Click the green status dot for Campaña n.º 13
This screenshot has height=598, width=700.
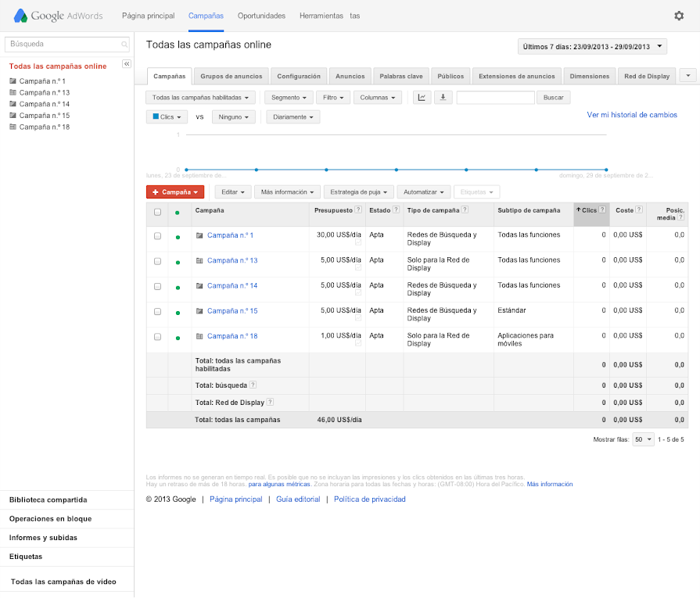pyautogui.click(x=178, y=262)
